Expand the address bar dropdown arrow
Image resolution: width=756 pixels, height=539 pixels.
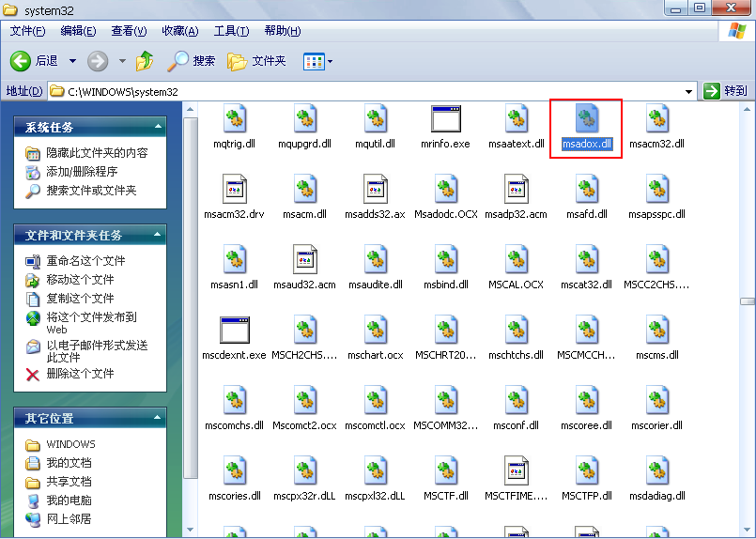click(689, 92)
